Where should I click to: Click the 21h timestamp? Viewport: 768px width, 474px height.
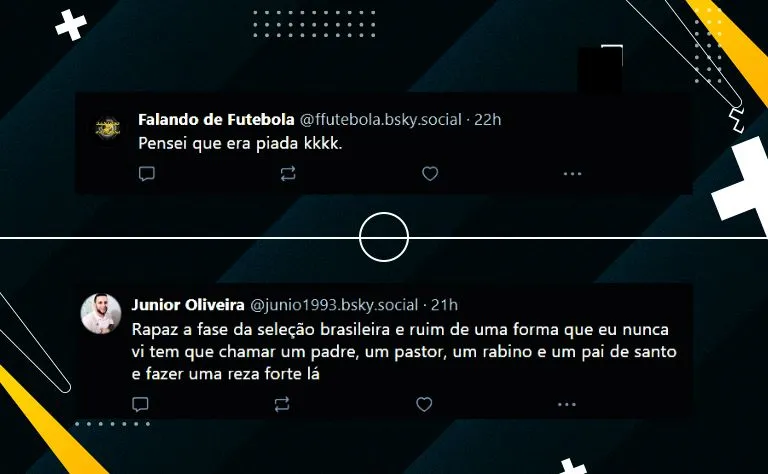444,305
